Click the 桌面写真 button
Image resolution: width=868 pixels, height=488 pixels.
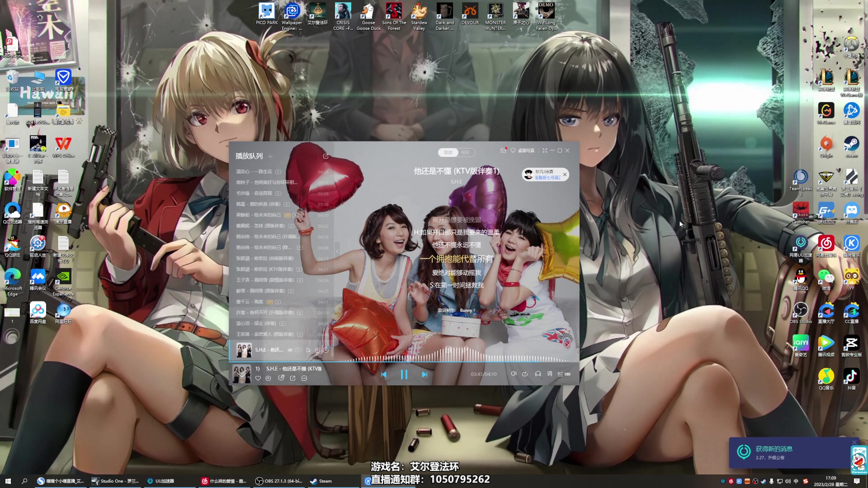point(523,150)
